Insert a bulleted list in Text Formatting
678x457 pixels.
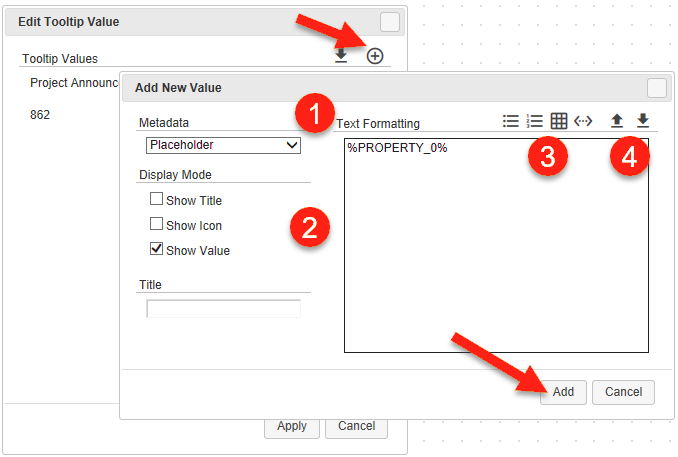(x=511, y=121)
